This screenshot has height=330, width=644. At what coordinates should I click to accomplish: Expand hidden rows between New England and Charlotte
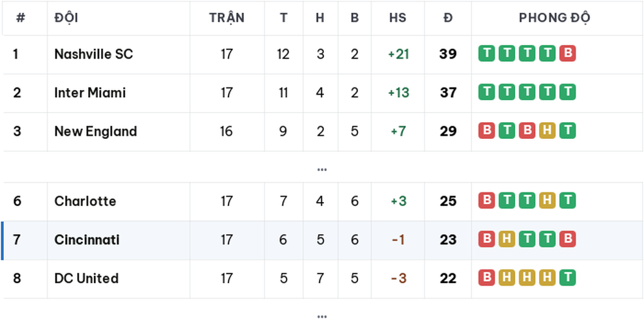point(322,169)
